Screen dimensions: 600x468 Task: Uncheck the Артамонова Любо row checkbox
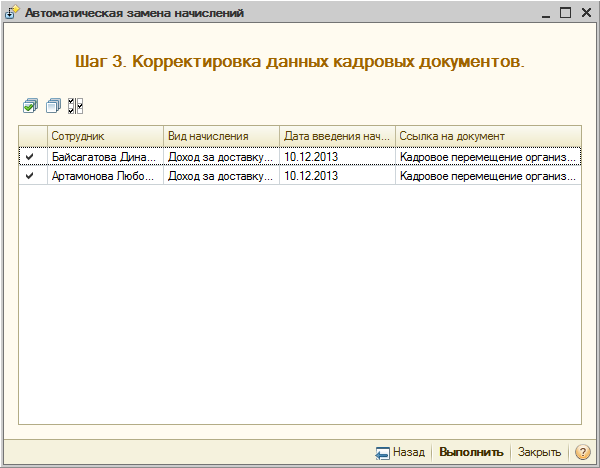[x=30, y=175]
